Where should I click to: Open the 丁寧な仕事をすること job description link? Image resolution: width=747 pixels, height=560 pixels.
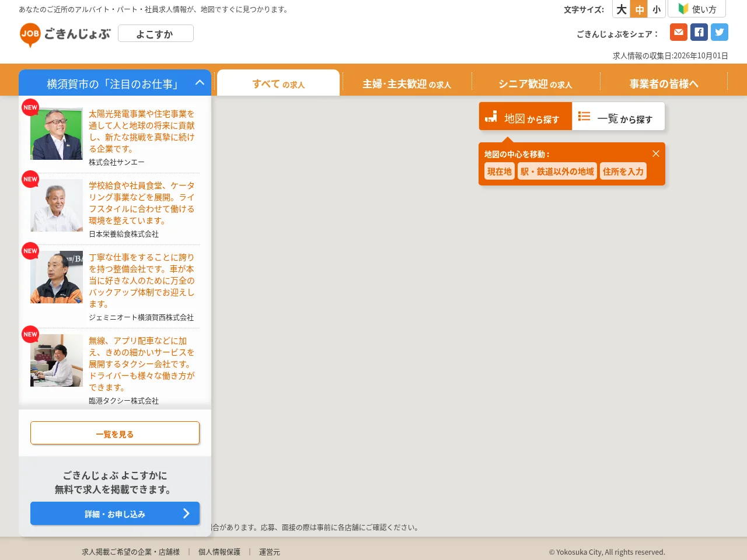point(142,281)
